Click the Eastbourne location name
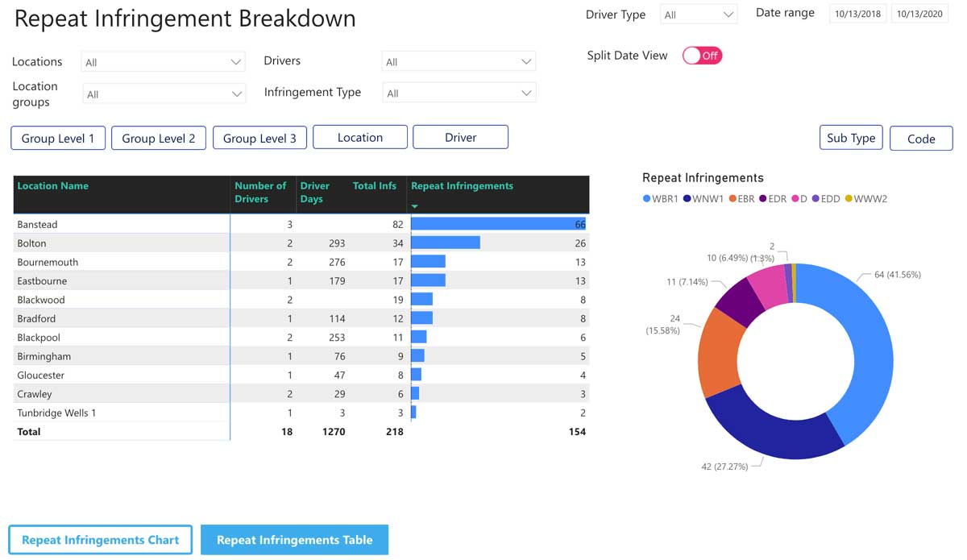 (x=42, y=281)
